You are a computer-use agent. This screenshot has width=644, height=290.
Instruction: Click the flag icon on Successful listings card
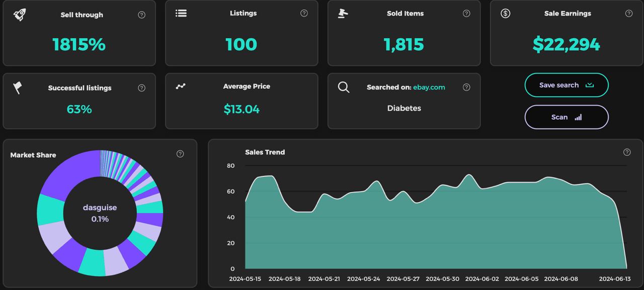[17, 88]
